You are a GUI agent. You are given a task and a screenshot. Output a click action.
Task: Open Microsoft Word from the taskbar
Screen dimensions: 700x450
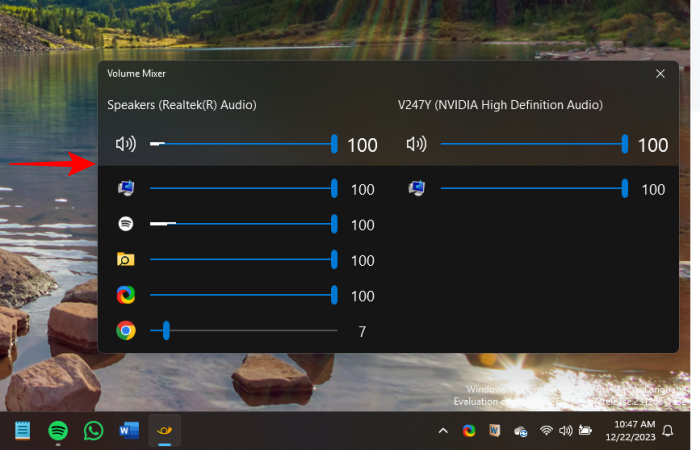coord(129,431)
